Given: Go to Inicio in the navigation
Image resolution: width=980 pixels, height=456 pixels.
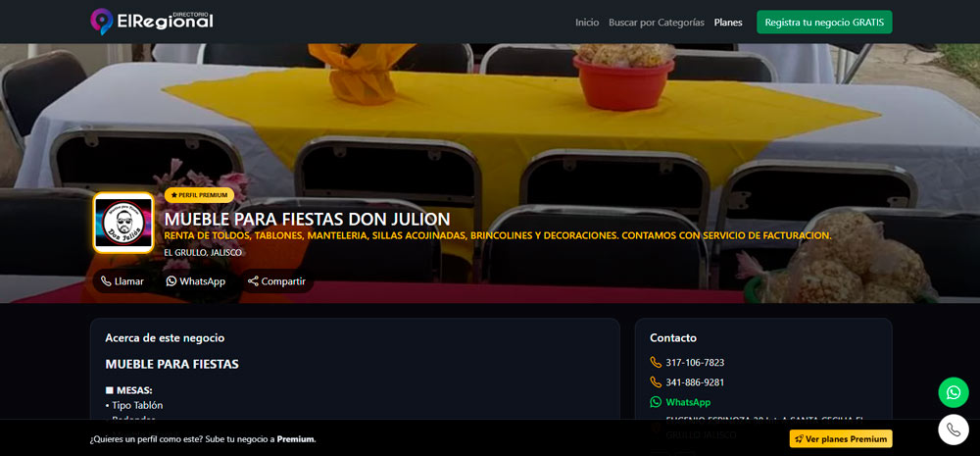Looking at the screenshot, I should [587, 23].
